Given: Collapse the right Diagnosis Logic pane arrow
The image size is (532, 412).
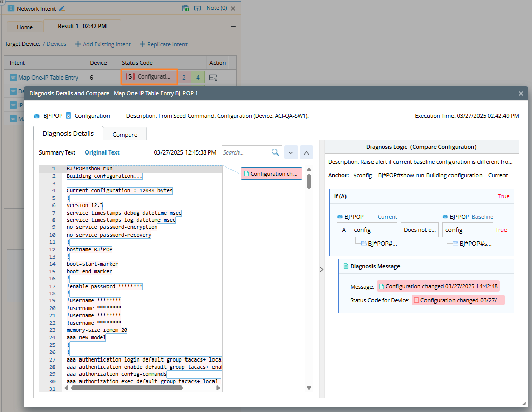Looking at the screenshot, I should (x=321, y=269).
